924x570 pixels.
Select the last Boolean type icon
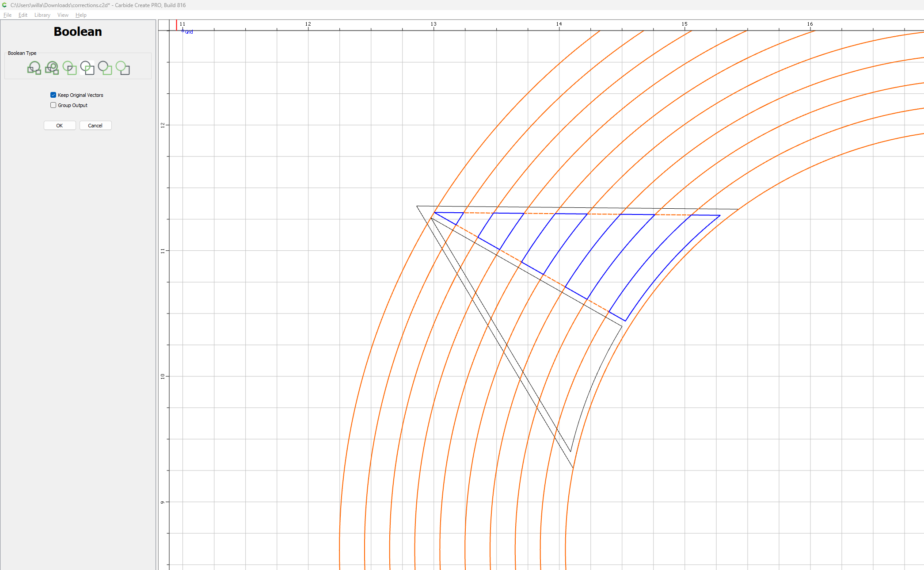122,68
